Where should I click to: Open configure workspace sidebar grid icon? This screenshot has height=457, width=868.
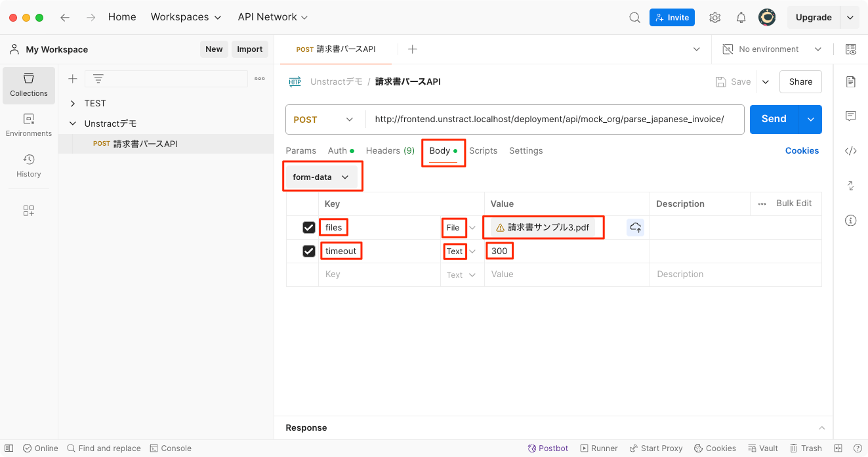point(29,211)
